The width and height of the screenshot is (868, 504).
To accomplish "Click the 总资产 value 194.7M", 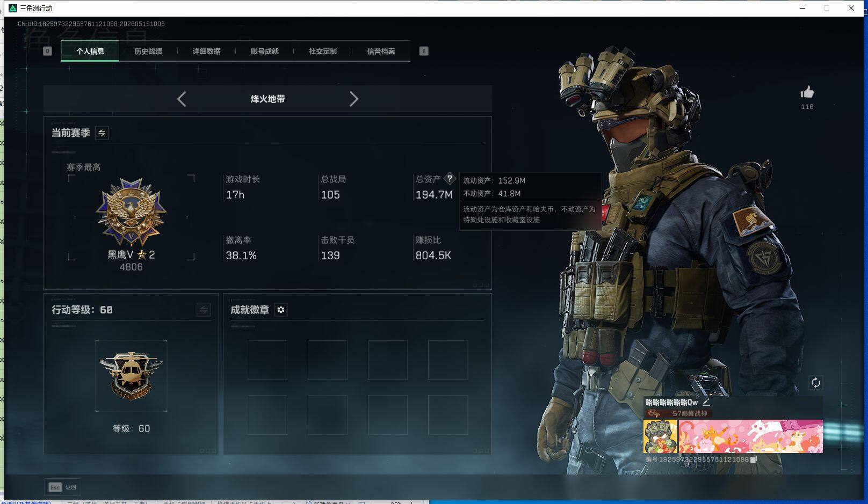I will [434, 195].
